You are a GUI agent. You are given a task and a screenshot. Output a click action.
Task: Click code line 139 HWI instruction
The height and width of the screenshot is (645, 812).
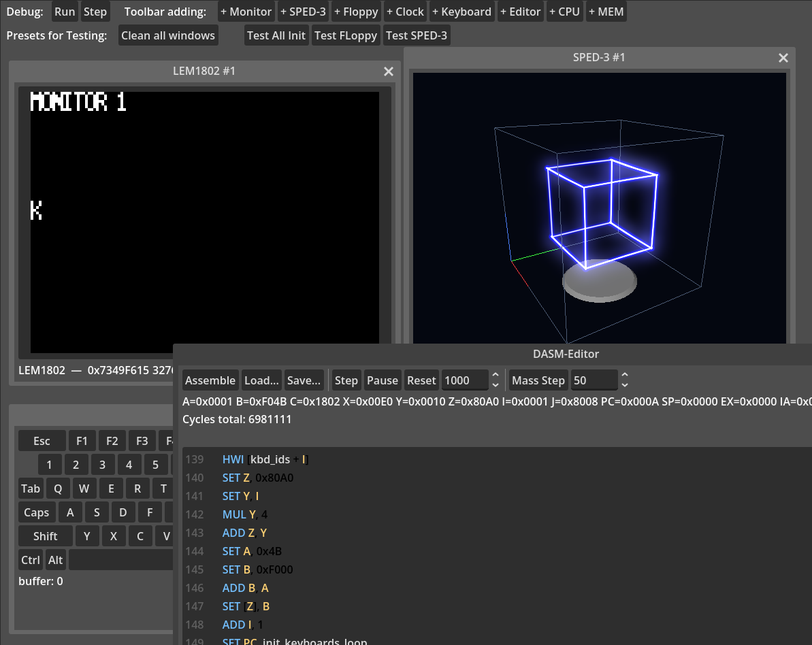click(265, 459)
